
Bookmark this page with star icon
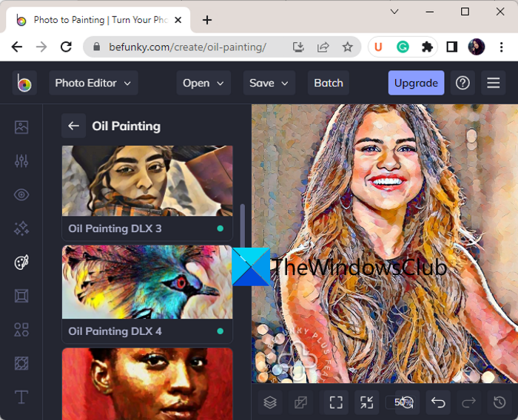(x=347, y=47)
